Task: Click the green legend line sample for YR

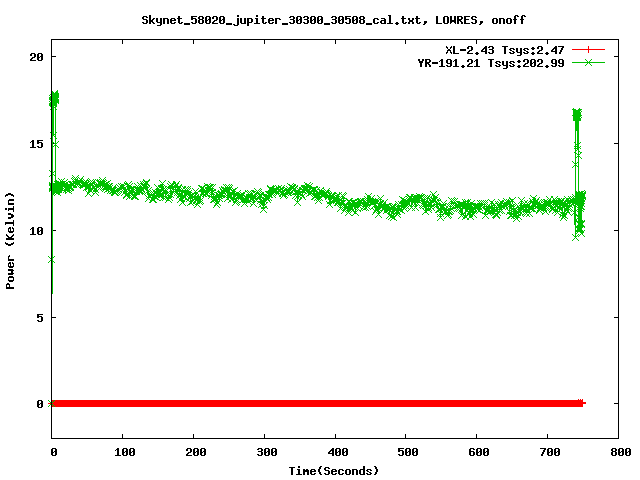Action: 588,62
